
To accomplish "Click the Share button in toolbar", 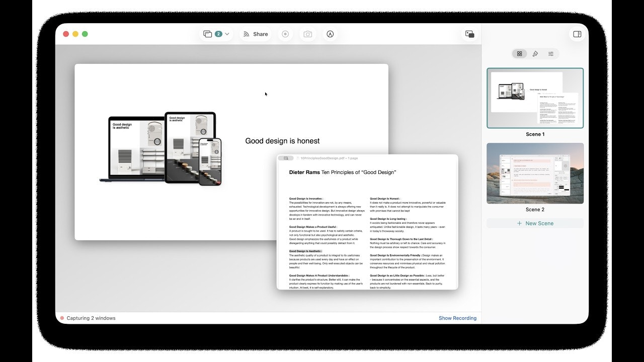I will [x=256, y=34].
